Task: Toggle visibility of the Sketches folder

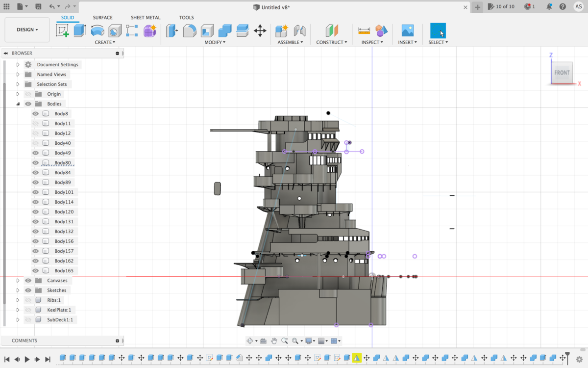Action: point(28,290)
